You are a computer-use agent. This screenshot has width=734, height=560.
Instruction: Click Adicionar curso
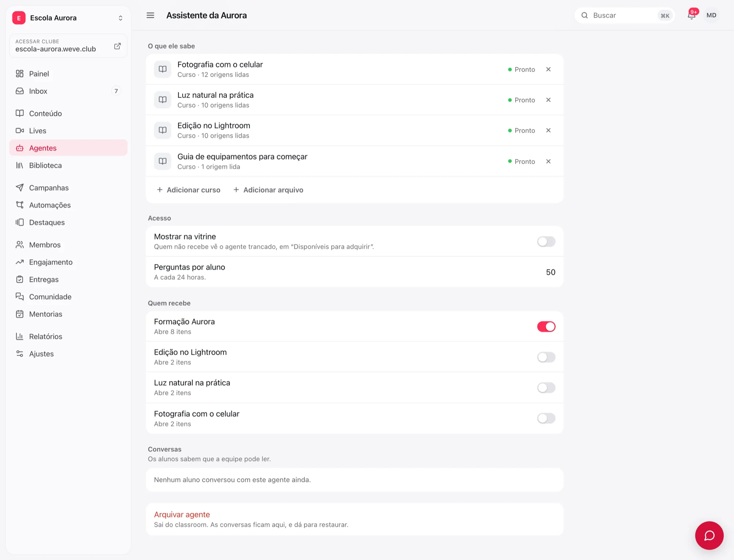coord(189,190)
